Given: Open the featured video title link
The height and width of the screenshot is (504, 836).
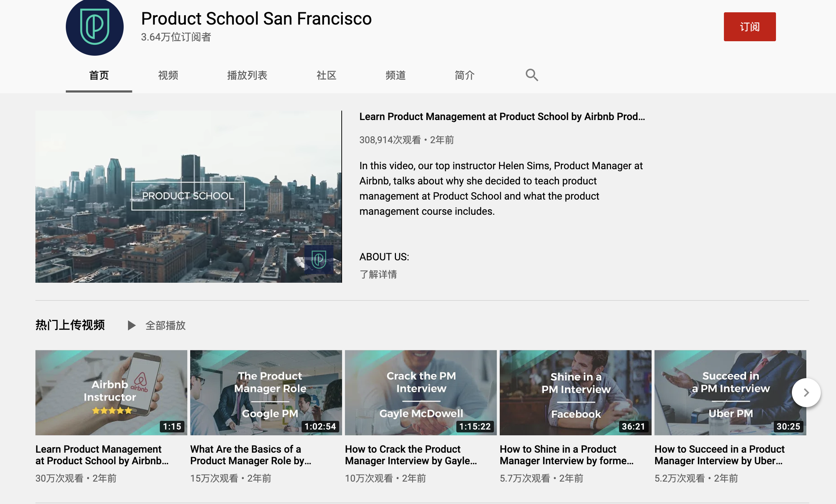Looking at the screenshot, I should [502, 117].
